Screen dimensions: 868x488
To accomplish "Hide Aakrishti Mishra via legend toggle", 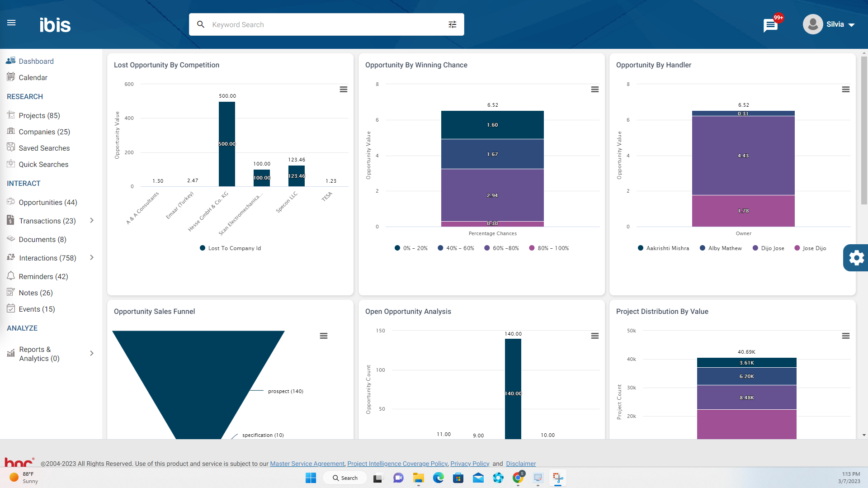I will pos(663,248).
